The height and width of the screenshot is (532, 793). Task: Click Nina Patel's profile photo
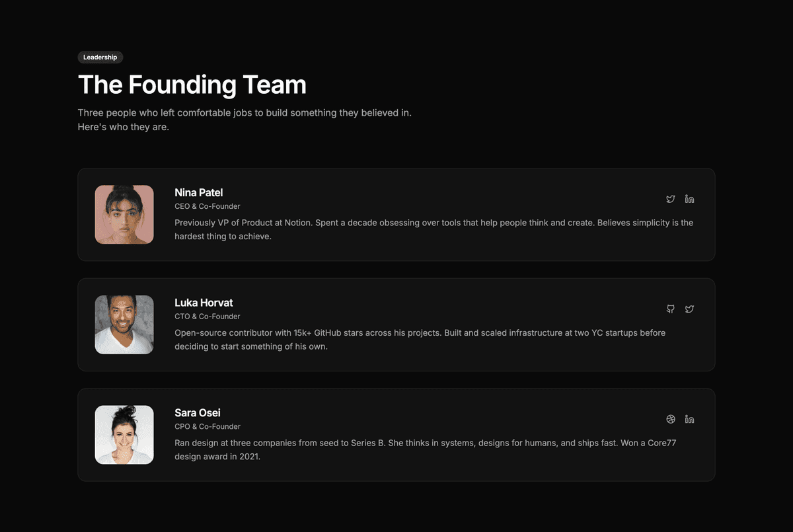(x=124, y=215)
